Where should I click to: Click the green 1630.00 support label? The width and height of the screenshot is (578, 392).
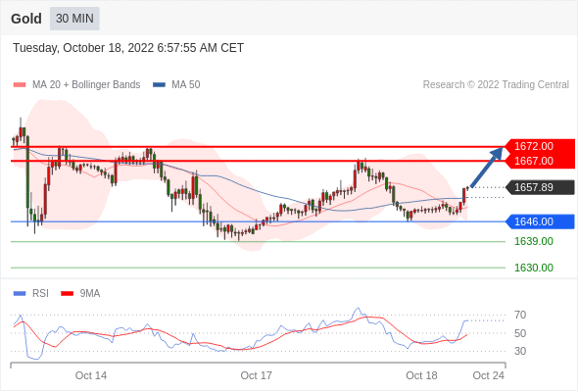pos(534,268)
